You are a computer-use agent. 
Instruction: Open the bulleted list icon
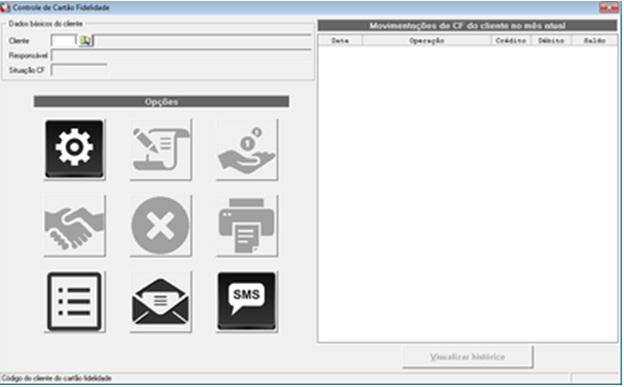[x=74, y=301]
